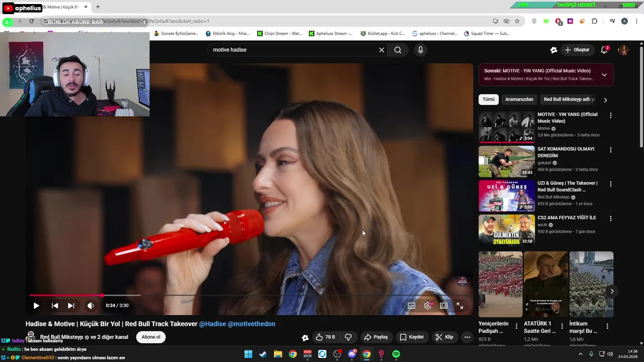Select Red Bull Miksteyp filter chip

point(569,100)
